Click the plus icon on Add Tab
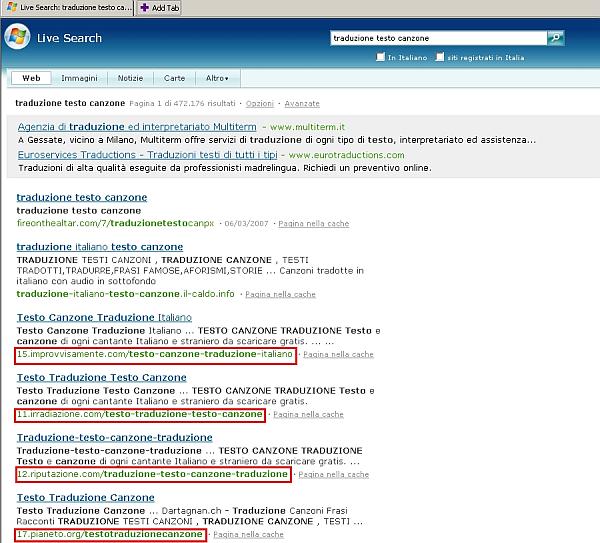Screen dimensions: 600x543 [145, 8]
